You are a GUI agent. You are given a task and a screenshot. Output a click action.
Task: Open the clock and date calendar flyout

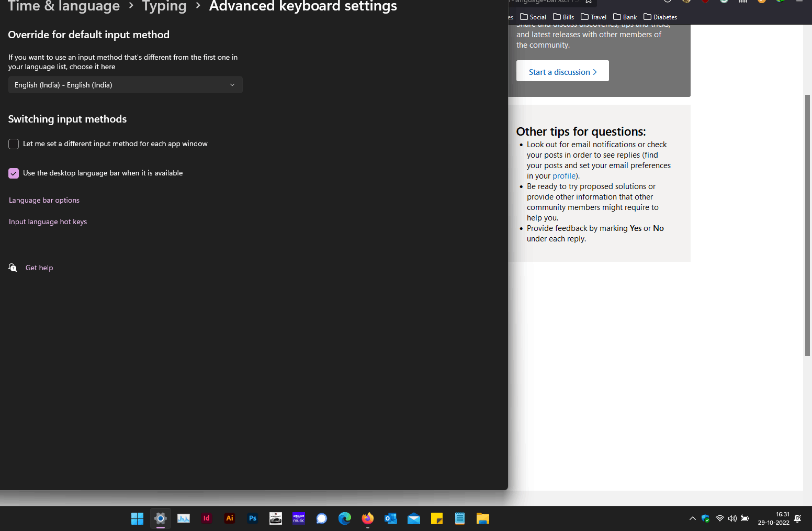click(774, 518)
